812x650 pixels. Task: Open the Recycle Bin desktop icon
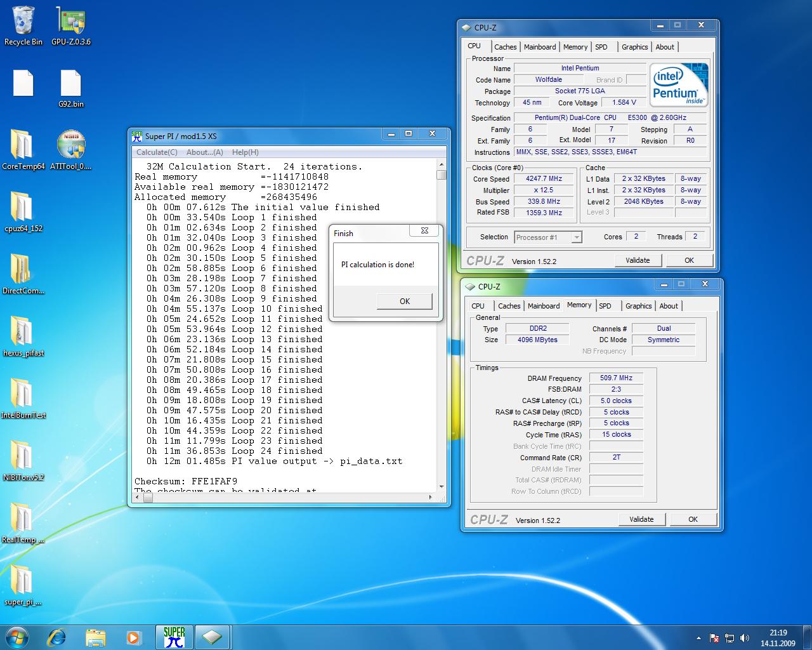coord(23,25)
